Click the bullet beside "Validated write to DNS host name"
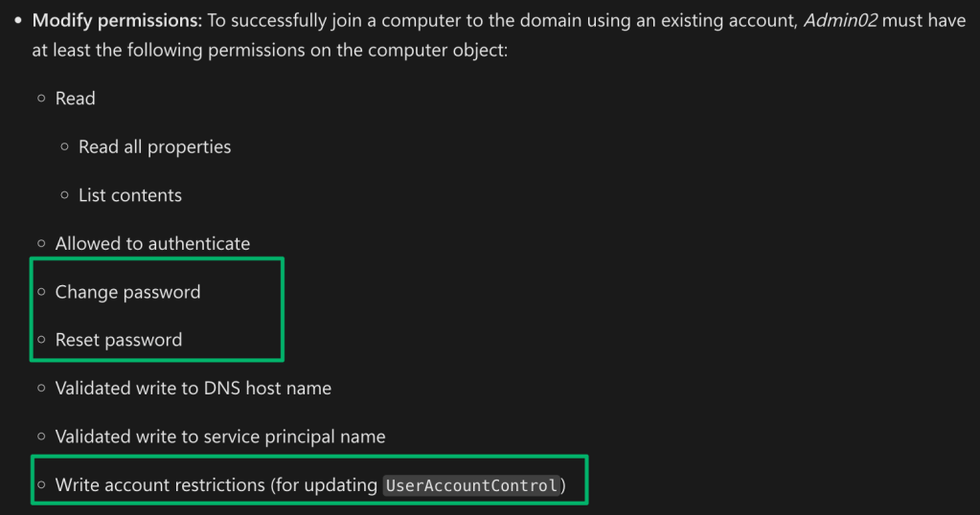980x515 pixels. coord(42,389)
